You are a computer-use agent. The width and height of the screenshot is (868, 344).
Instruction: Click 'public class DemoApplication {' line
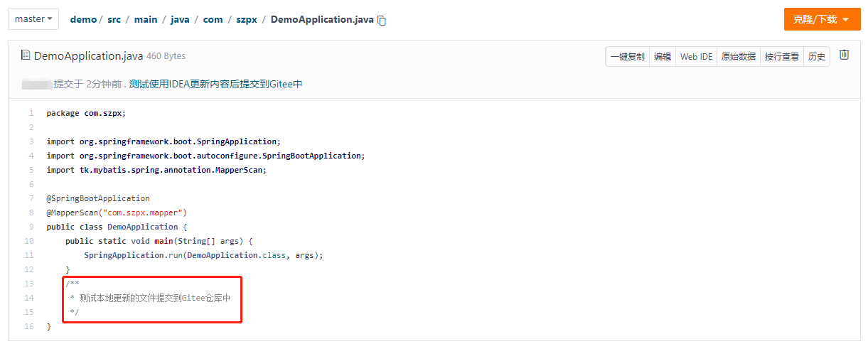(x=117, y=227)
